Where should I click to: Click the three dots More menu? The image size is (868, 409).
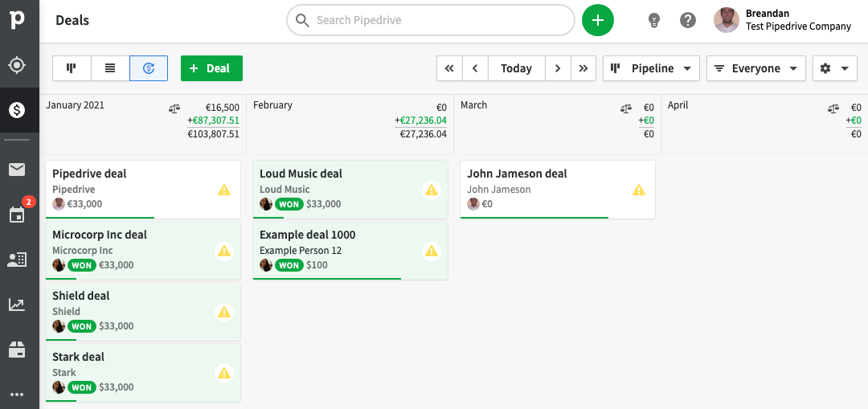(x=17, y=395)
